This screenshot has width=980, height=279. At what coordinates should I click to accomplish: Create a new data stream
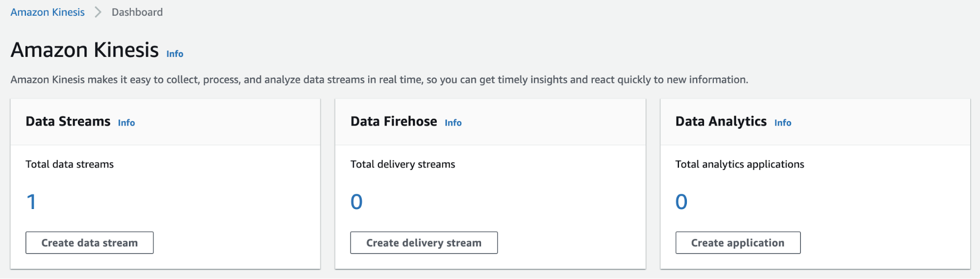point(90,243)
